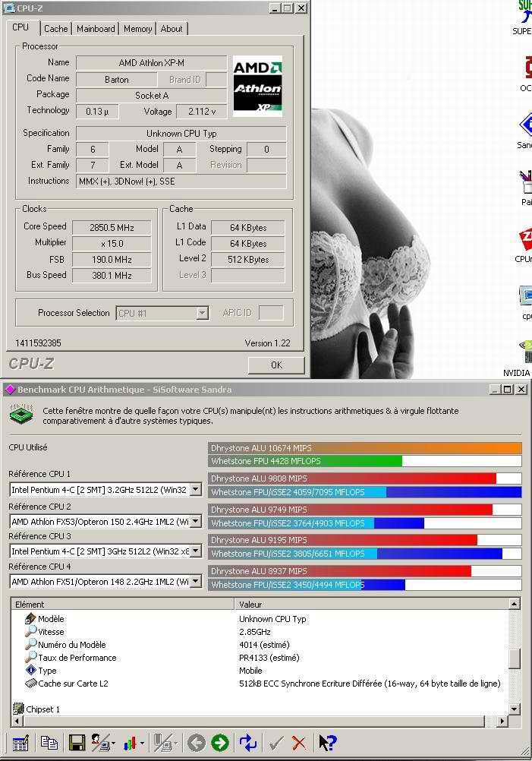
Task: Click the AMD Athlon XP logo in CPU-Z
Action: point(257,87)
